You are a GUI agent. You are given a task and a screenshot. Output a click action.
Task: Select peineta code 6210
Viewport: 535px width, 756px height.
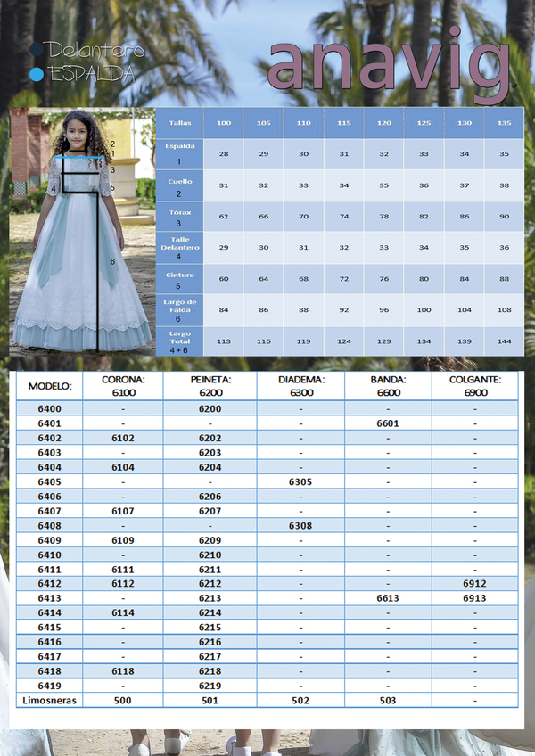(210, 555)
